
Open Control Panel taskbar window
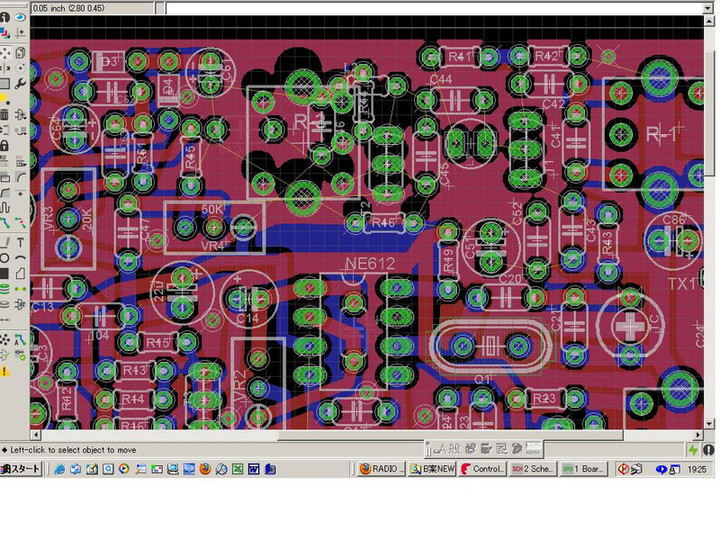coord(482,468)
